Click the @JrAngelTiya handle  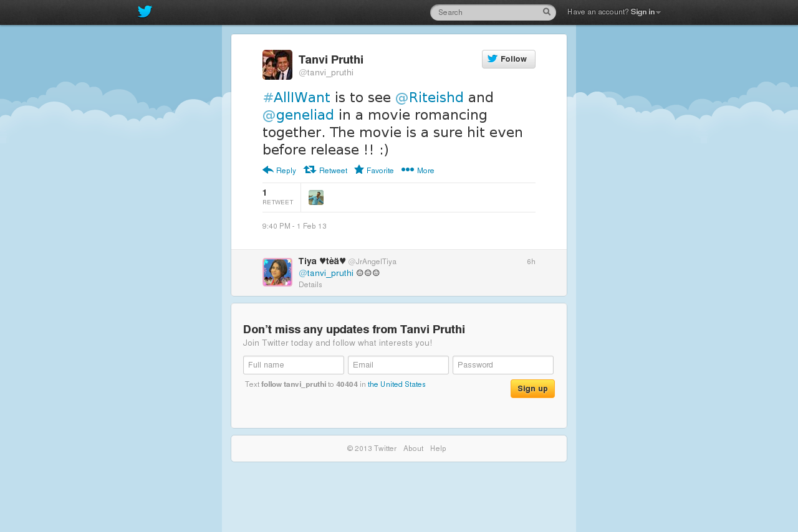tap(372, 262)
